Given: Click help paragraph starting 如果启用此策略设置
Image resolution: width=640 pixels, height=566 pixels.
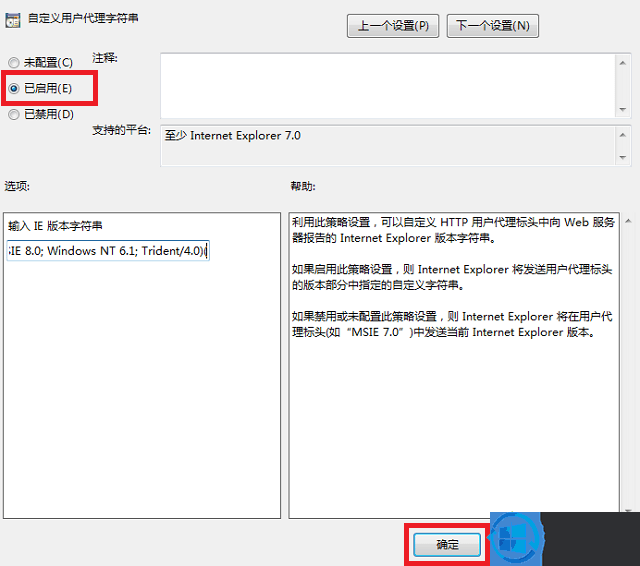Looking at the screenshot, I should tap(452, 277).
